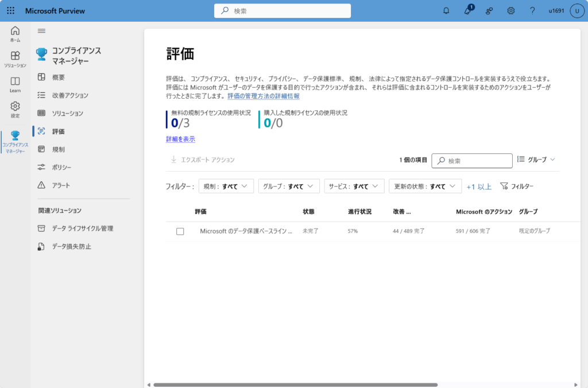This screenshot has height=388, width=588.
Task: Go to 改善アクション in sidebar
Action: (70, 95)
